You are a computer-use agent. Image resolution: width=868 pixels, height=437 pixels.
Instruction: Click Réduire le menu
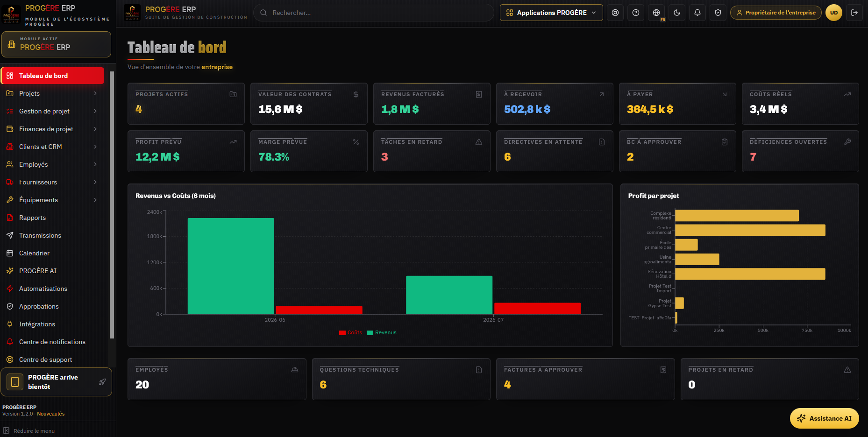click(29, 430)
